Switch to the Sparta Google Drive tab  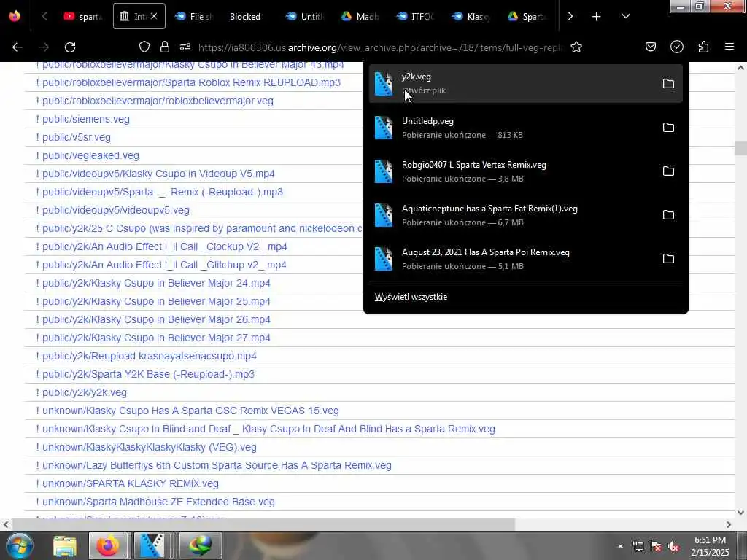[x=526, y=17]
